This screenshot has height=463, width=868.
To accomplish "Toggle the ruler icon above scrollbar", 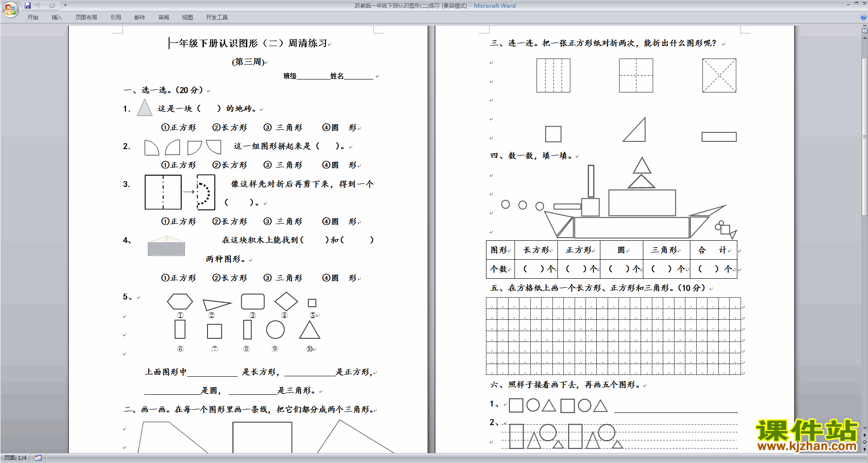I will (865, 31).
